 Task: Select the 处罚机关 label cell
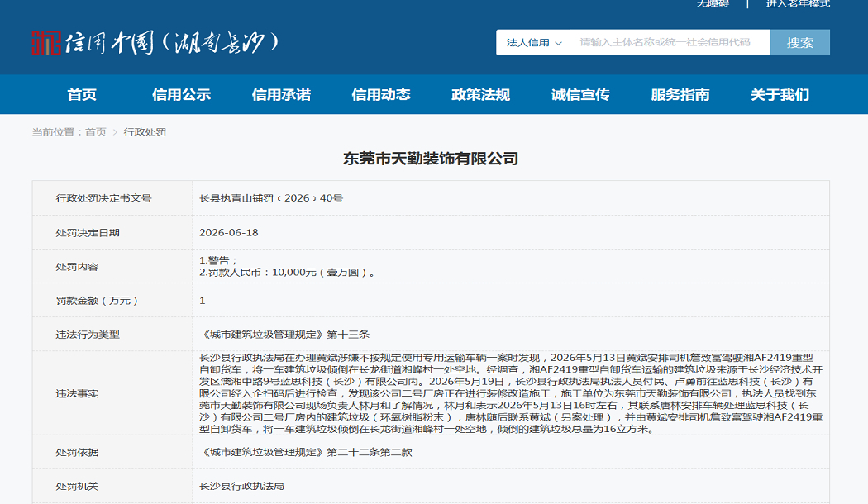[112, 486]
